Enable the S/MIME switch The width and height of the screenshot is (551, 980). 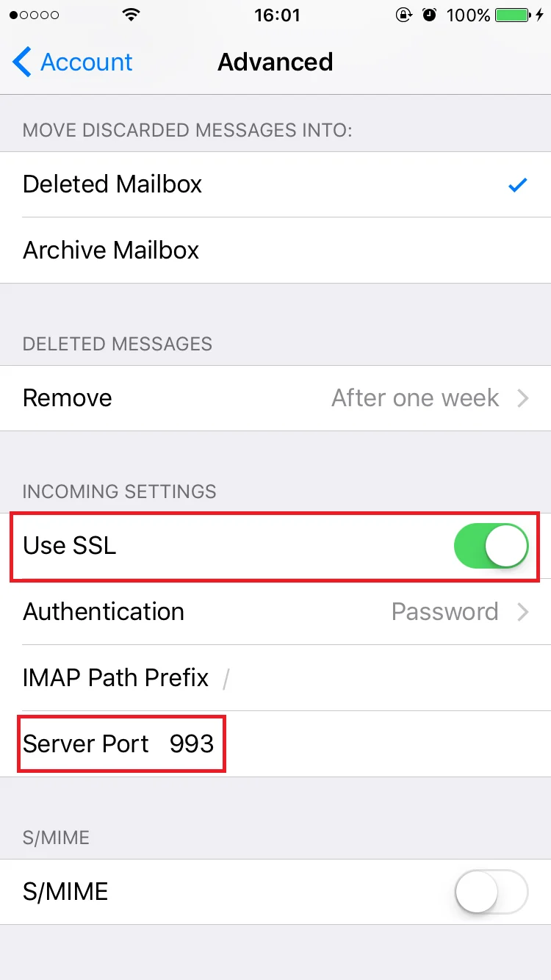coord(491,891)
